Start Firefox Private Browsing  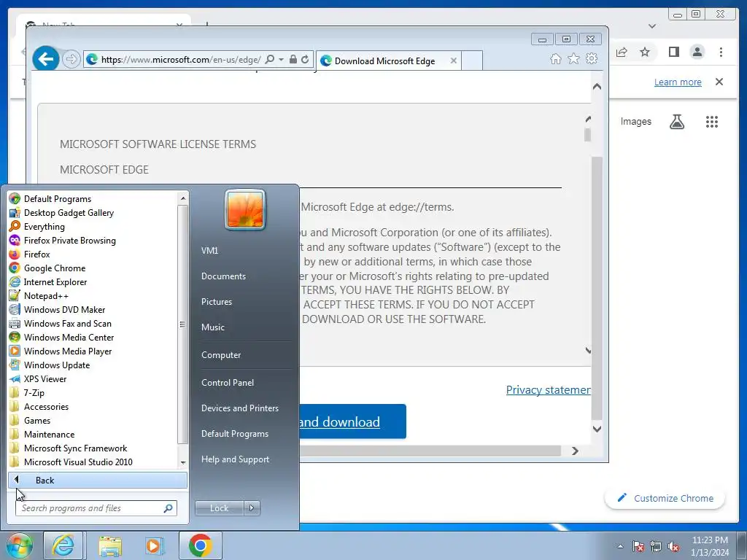click(x=69, y=240)
